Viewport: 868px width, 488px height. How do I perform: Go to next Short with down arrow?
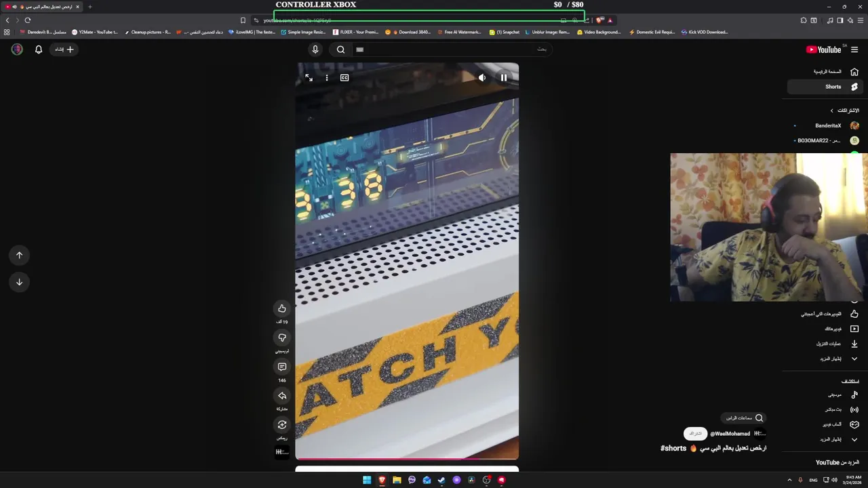click(x=19, y=282)
